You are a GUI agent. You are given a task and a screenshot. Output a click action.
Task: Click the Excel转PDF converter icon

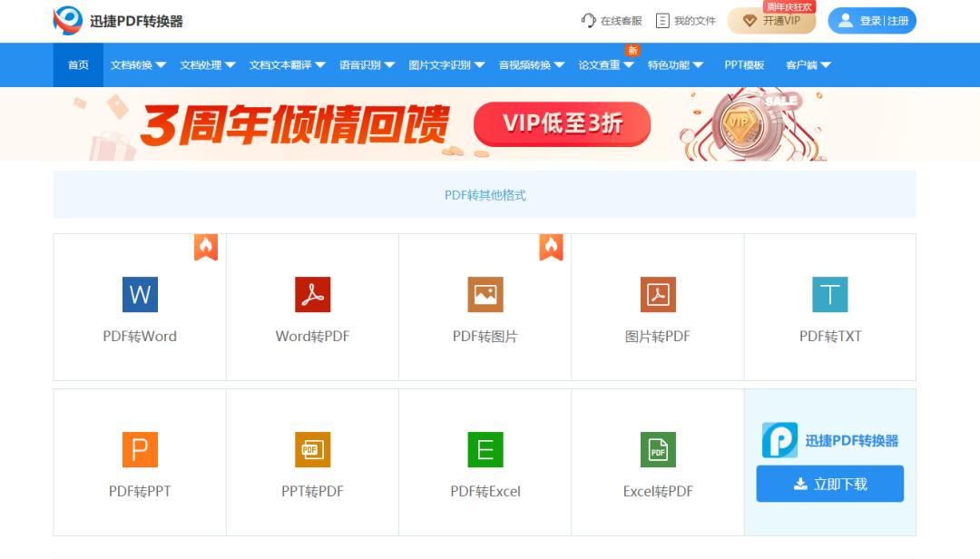(657, 449)
